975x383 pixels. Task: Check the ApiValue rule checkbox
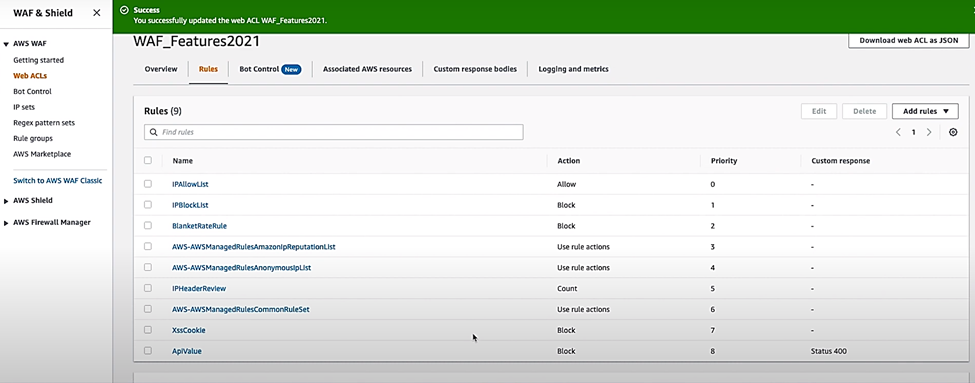click(x=148, y=351)
